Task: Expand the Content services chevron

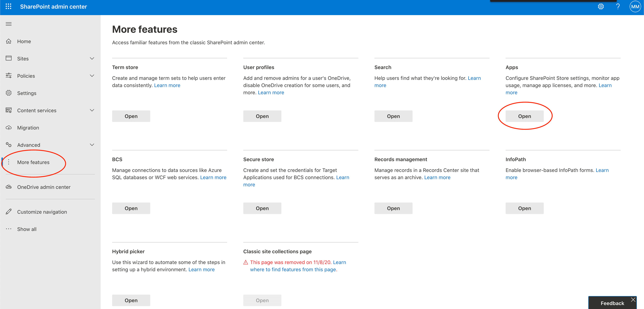Action: [x=92, y=110]
